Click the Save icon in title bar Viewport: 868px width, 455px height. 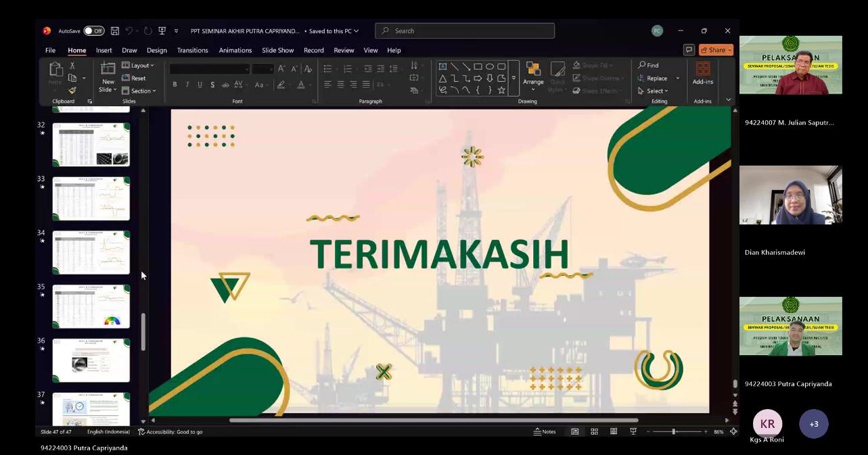pos(115,31)
